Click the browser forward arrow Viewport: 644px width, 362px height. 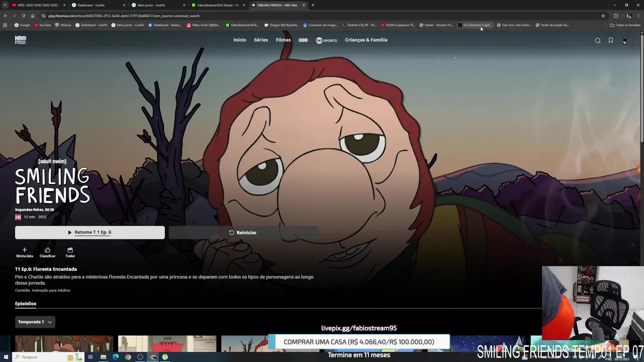pos(14,16)
